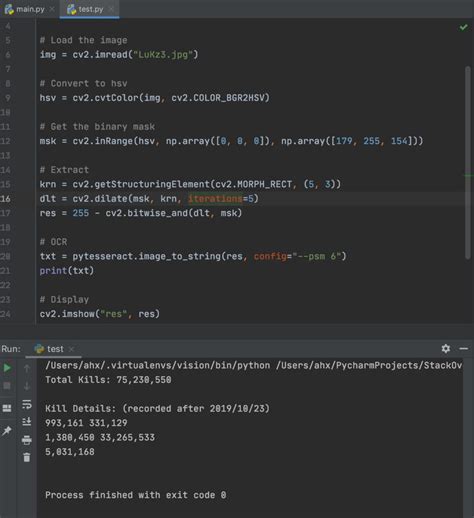474x518 pixels.
Task: Hide the run panel with minus icon
Action: click(464, 349)
